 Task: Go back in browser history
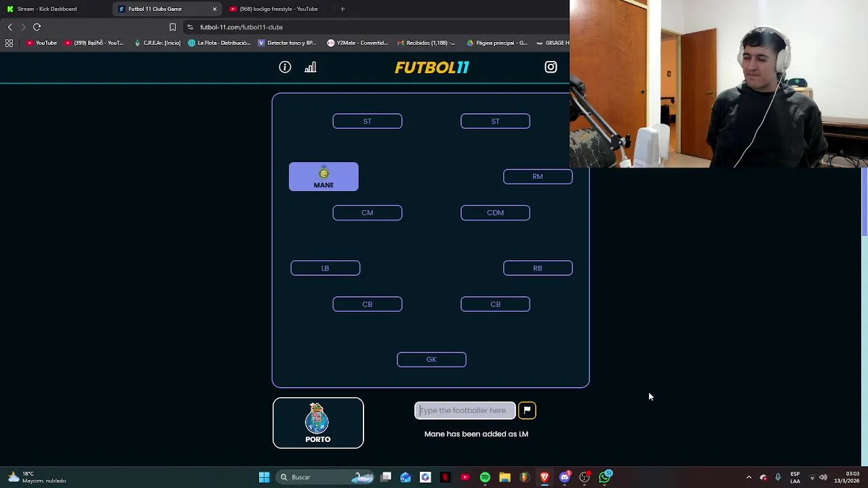click(x=9, y=27)
